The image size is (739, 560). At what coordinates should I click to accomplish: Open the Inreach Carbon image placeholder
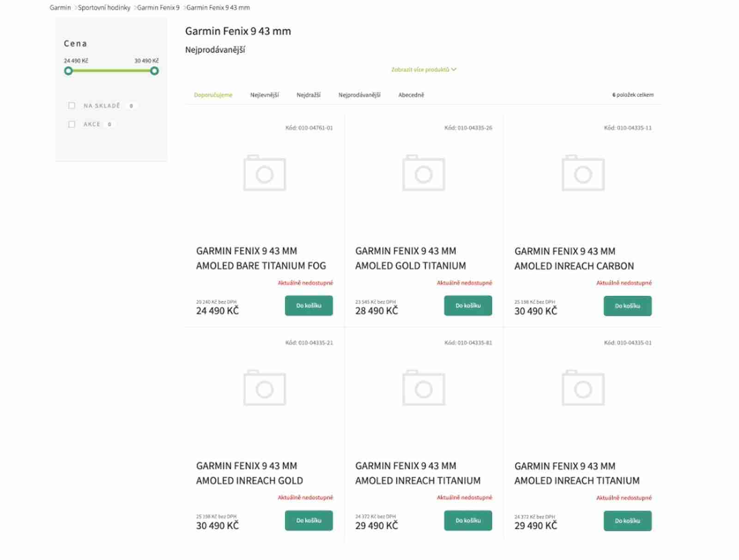click(x=583, y=173)
